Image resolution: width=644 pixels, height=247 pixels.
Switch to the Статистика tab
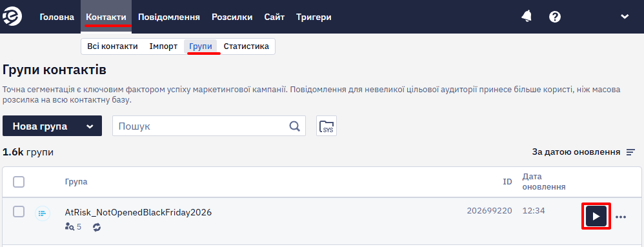tap(246, 46)
